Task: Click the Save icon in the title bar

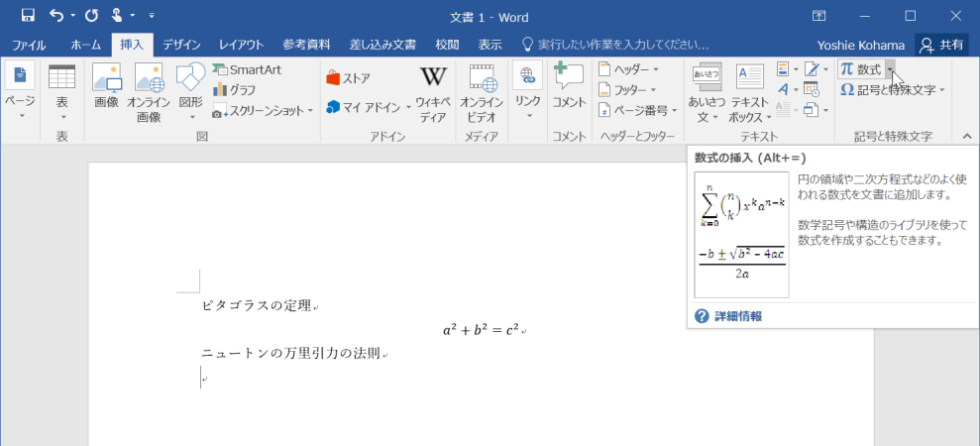Action: 28,16
